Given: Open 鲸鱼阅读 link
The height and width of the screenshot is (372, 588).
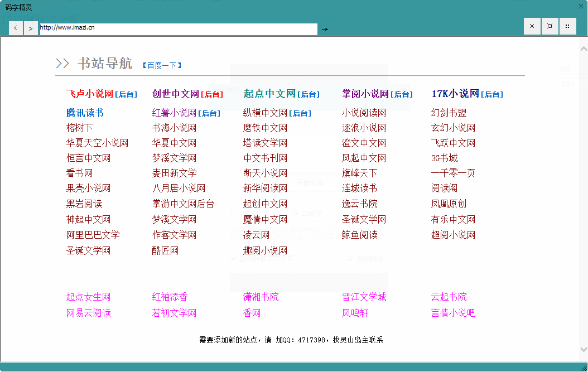Looking at the screenshot, I should point(359,235).
